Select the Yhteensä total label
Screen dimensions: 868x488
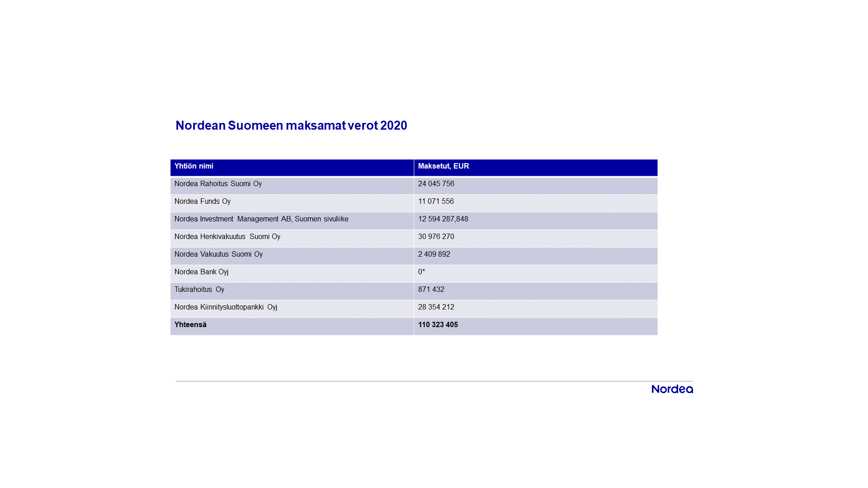coord(190,325)
